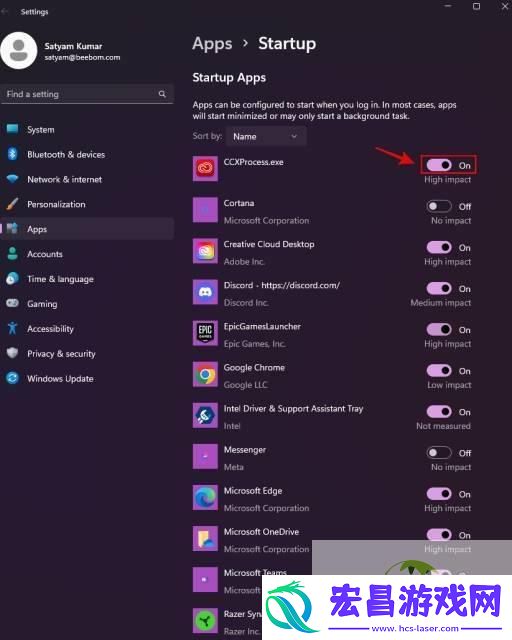The image size is (512, 640).
Task: Disable Microsoft OneDrive startup toggle
Action: coord(439,535)
